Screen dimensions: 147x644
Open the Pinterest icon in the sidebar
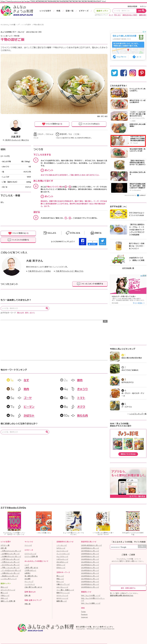(142, 73)
